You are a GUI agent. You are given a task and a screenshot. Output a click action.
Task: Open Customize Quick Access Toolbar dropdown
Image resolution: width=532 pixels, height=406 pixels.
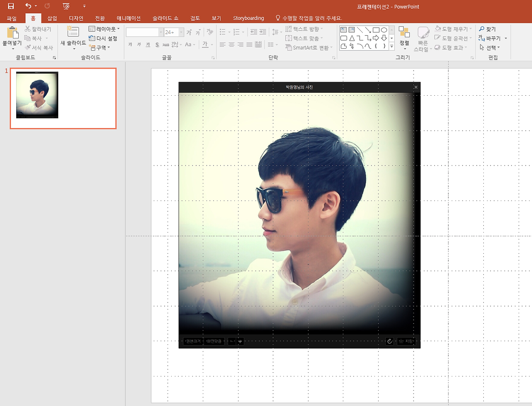click(84, 6)
